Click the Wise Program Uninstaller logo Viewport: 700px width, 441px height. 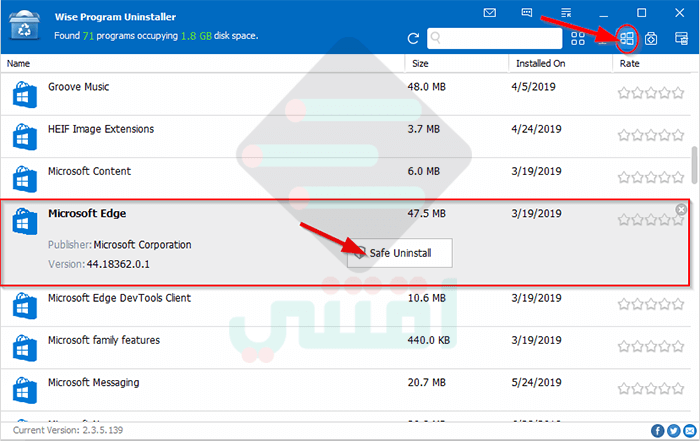point(24,25)
